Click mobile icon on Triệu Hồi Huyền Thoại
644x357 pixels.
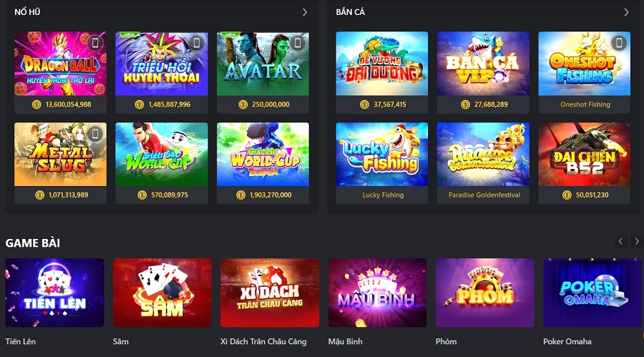point(196,43)
